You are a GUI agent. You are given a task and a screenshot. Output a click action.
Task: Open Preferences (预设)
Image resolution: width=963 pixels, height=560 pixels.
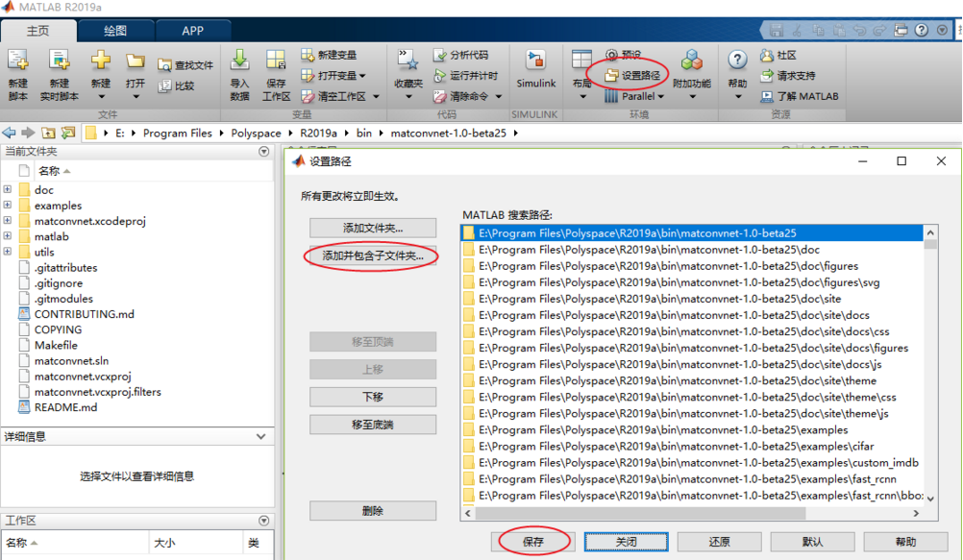point(624,55)
